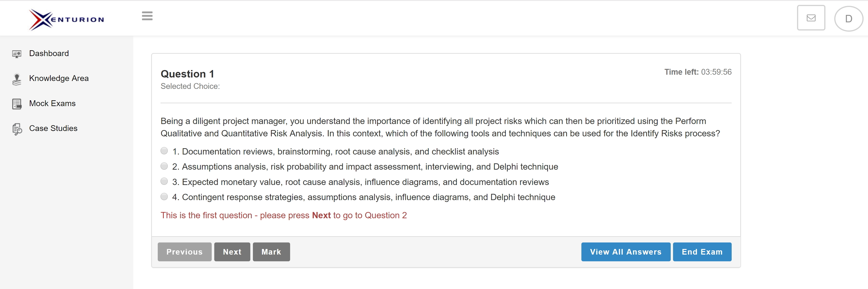868x289 pixels.
Task: Click View All Answers button
Action: point(625,252)
